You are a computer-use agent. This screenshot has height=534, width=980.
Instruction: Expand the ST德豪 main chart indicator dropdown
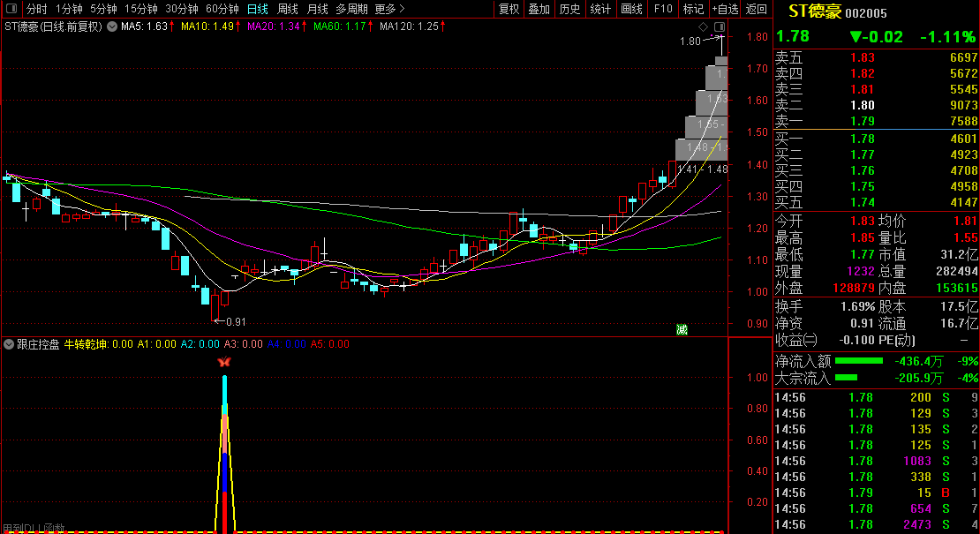[x=111, y=26]
